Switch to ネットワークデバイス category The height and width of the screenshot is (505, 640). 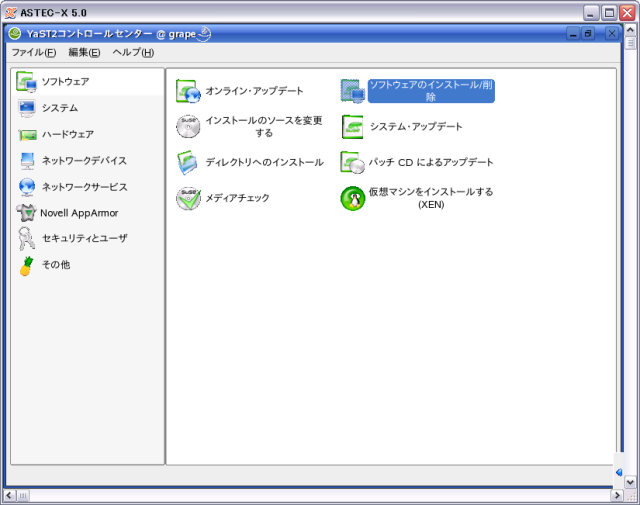click(x=83, y=160)
